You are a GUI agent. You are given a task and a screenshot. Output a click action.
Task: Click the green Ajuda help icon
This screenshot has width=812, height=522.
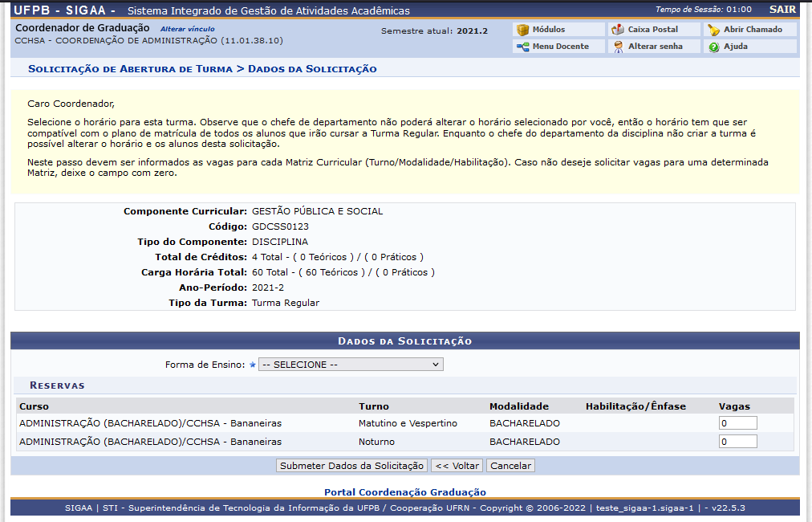[714, 47]
